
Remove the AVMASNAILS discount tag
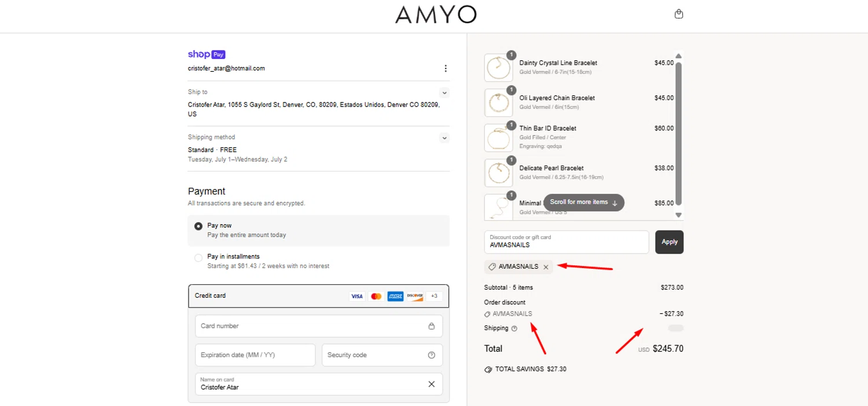click(x=546, y=267)
